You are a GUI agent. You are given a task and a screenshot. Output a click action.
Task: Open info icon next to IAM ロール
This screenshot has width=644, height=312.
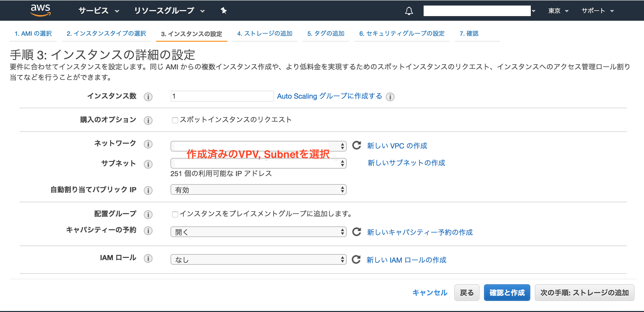pos(148,258)
